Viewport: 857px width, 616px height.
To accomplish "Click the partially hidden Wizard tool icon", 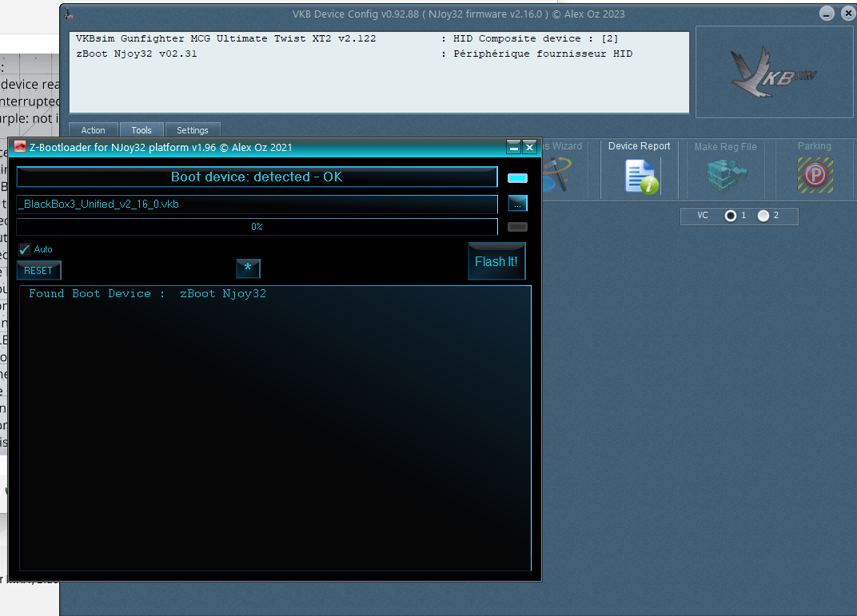I will coord(557,175).
